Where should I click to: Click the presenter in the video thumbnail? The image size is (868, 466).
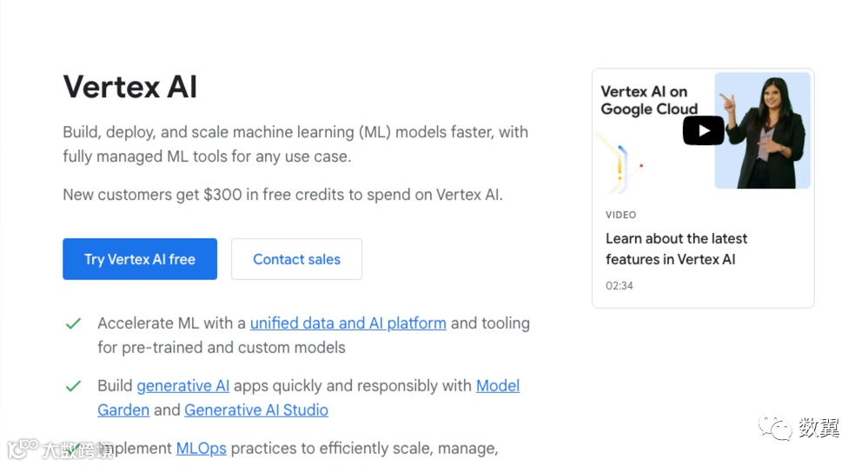[764, 130]
